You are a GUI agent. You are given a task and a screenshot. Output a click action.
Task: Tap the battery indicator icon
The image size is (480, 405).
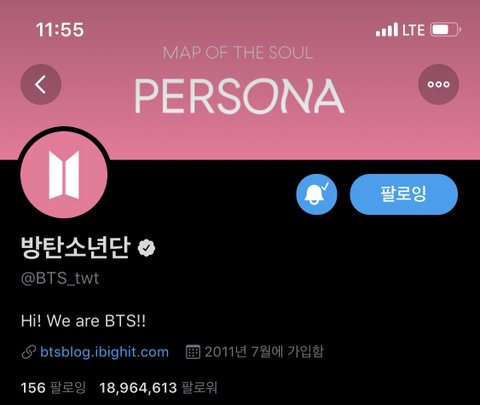coord(446,30)
